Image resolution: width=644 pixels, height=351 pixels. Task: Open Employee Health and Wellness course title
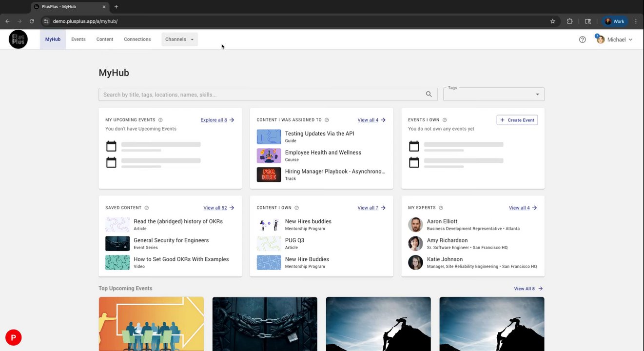323,153
